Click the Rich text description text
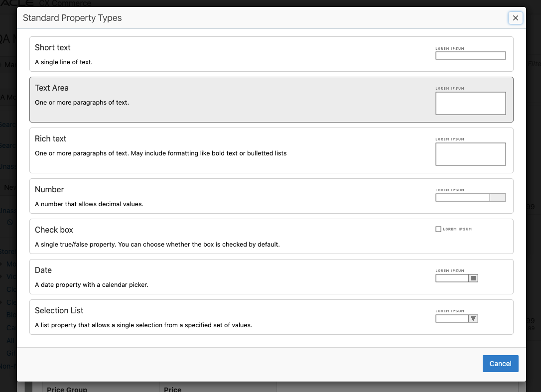The width and height of the screenshot is (541, 392). pos(160,153)
